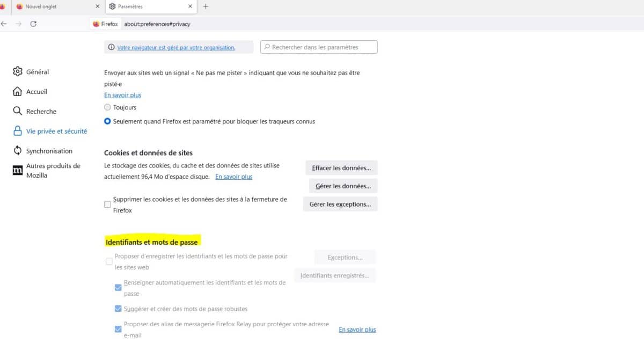The image size is (644, 344).
Task: Open Accueil via the house icon
Action: pyautogui.click(x=18, y=92)
